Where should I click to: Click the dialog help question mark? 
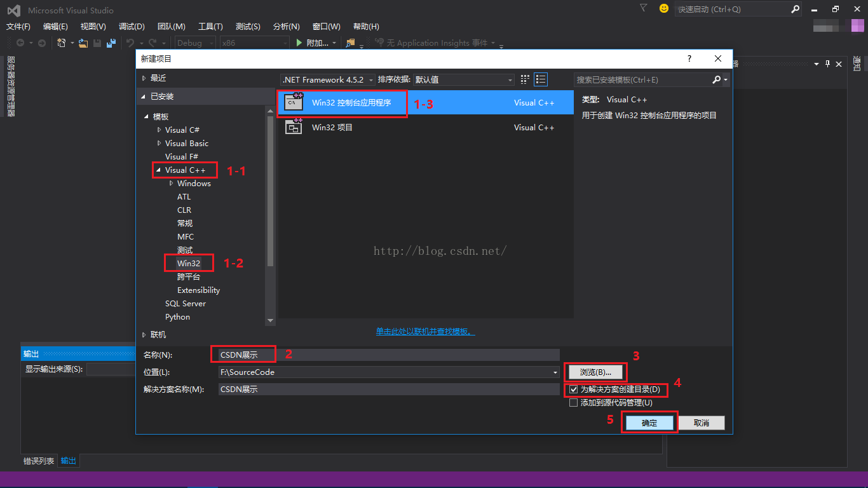689,58
